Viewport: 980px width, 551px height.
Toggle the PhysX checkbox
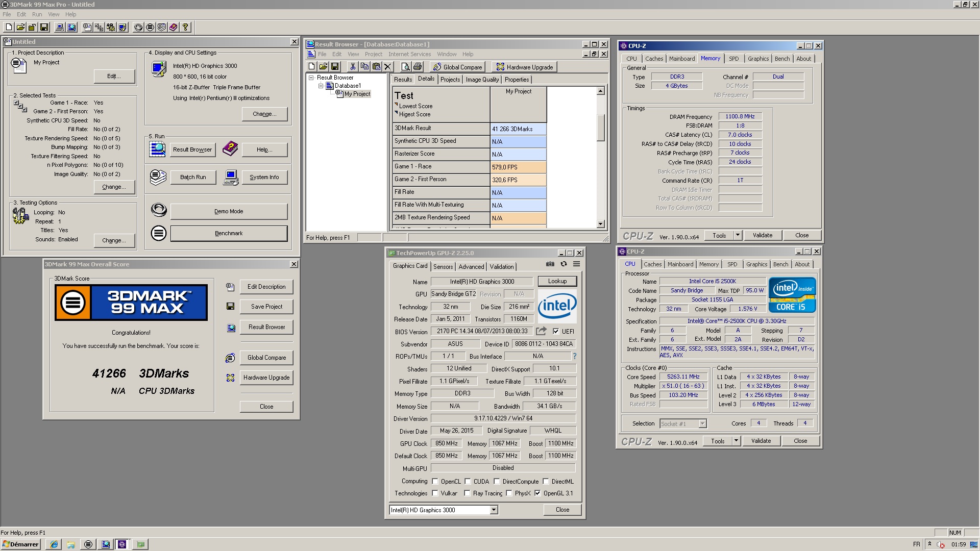(x=509, y=493)
